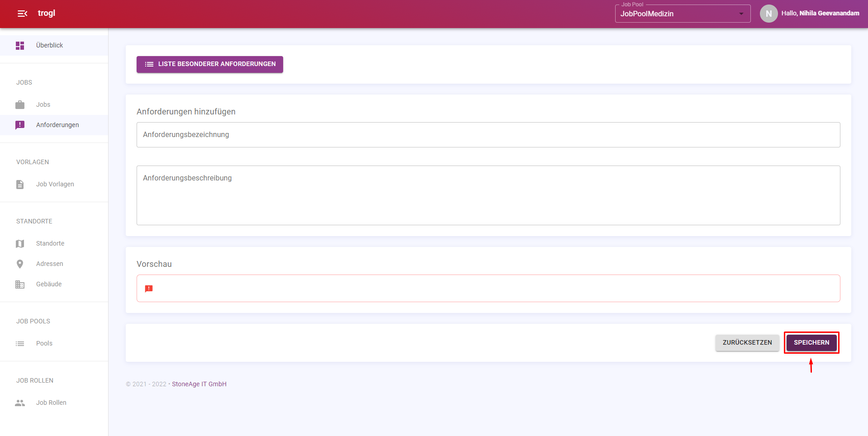Open the Überblick menu item
Screen dimensions: 868x436
[54, 45]
